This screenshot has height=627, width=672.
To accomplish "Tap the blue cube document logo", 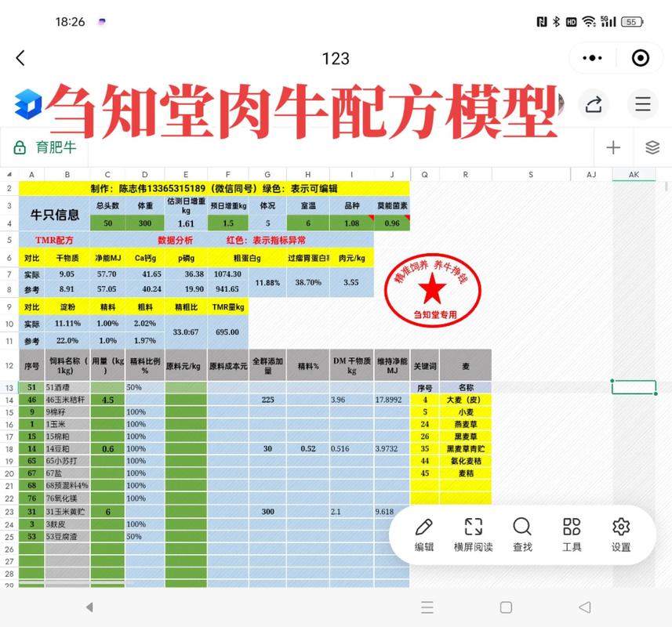I will click(28, 104).
